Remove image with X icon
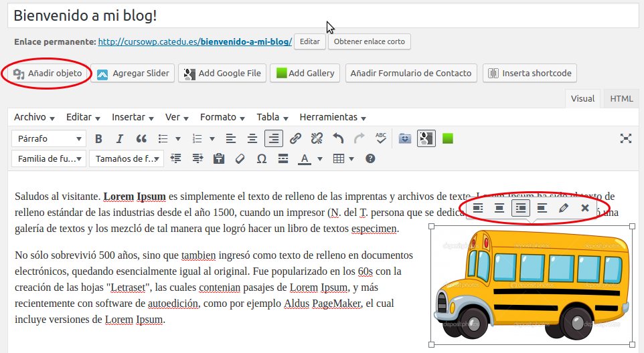644x353 pixels. [585, 209]
